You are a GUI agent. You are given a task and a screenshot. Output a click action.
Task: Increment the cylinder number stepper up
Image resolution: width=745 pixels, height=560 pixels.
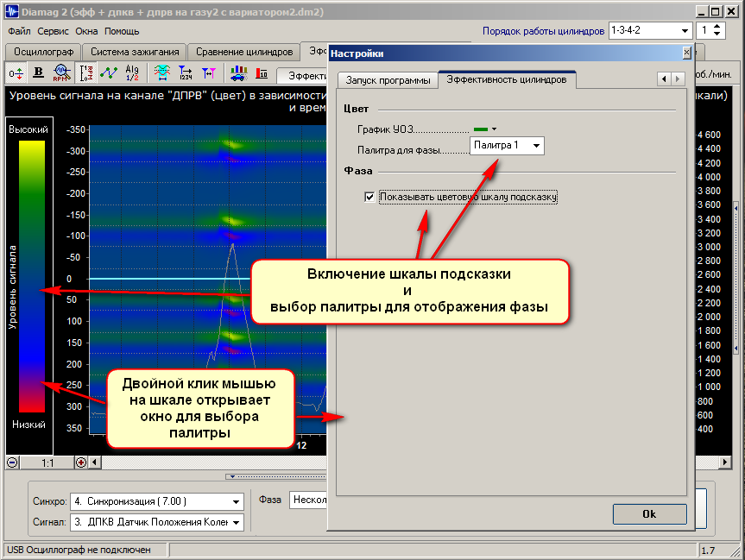717,27
